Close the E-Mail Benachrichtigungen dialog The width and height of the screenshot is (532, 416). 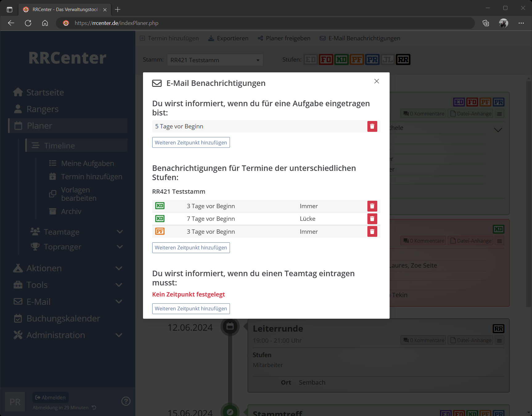pyautogui.click(x=376, y=81)
